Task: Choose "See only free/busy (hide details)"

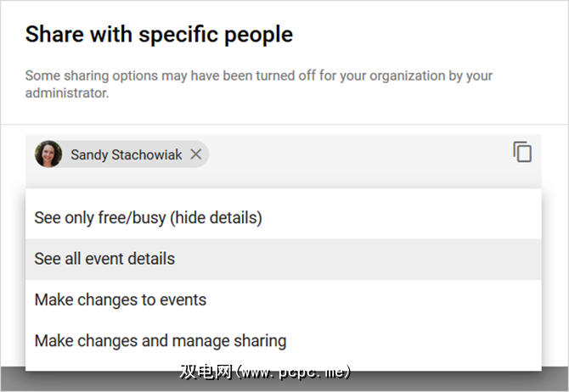Action: [148, 218]
